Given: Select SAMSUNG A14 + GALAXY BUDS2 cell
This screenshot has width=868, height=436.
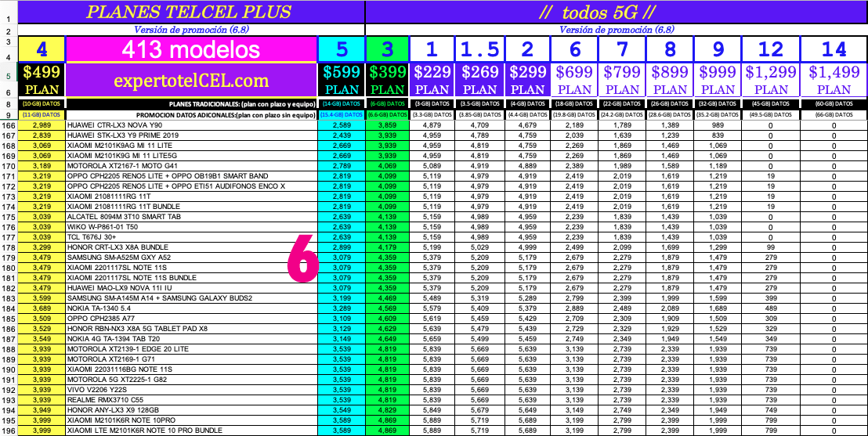Looking at the screenshot, I should (191, 298).
